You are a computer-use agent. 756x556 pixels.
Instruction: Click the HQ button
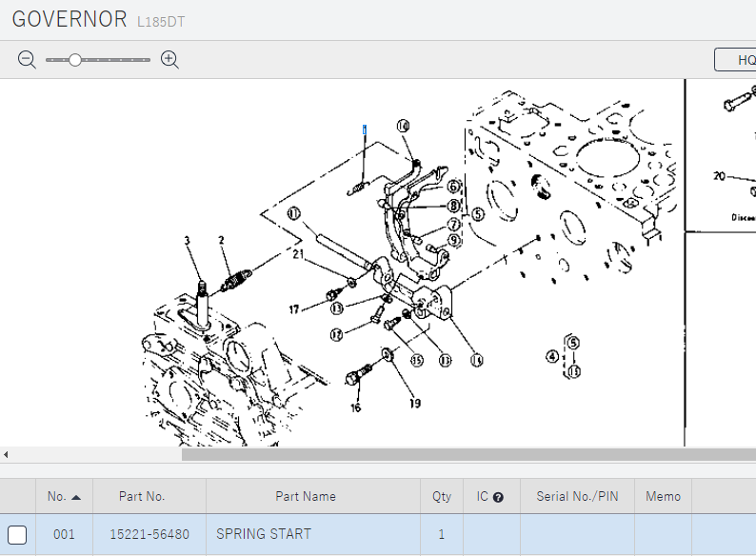(x=738, y=60)
